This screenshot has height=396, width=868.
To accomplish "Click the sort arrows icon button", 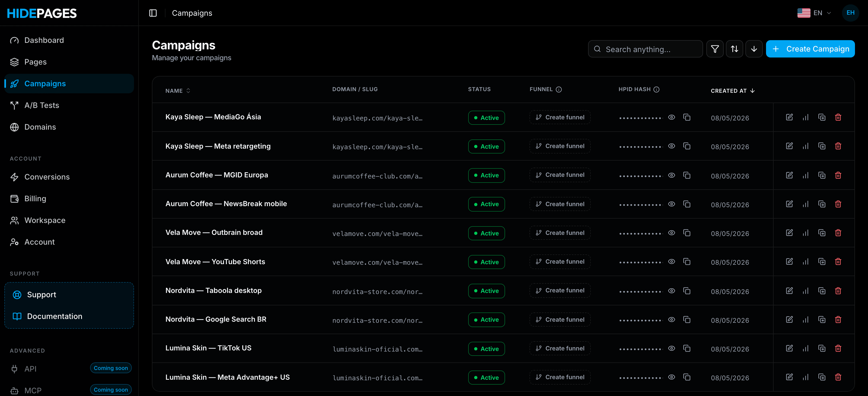I will [x=734, y=49].
